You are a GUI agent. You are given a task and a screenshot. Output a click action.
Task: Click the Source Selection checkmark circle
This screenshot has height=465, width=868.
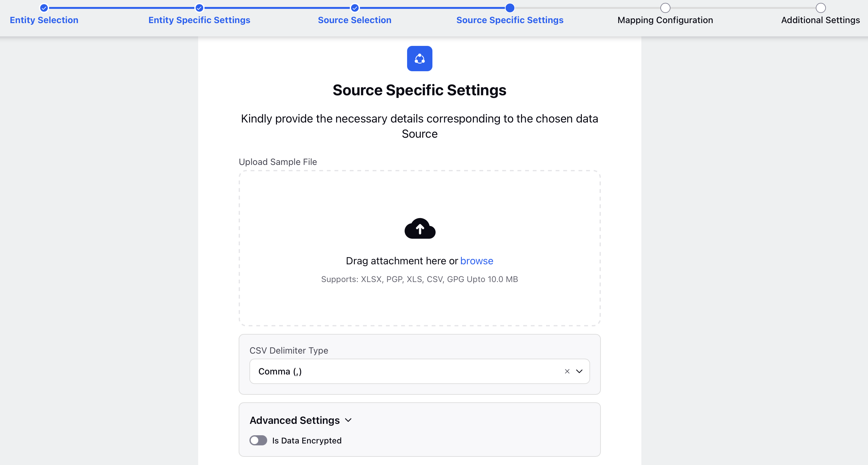(355, 8)
